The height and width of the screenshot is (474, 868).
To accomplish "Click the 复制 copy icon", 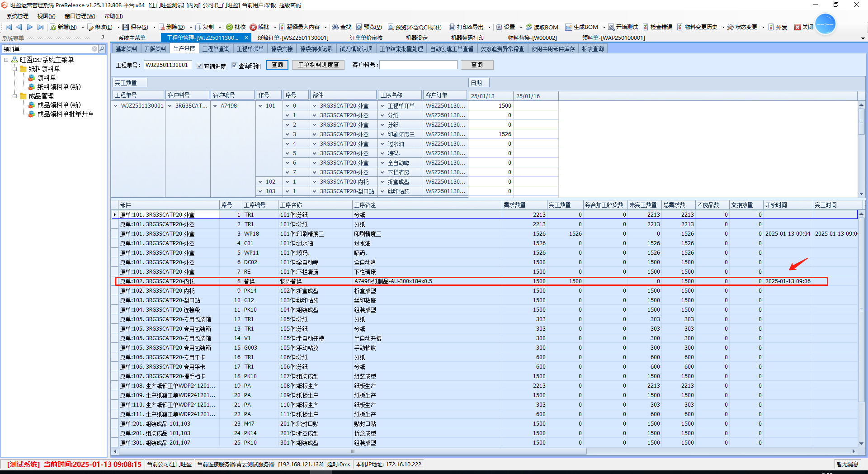I will (198, 27).
